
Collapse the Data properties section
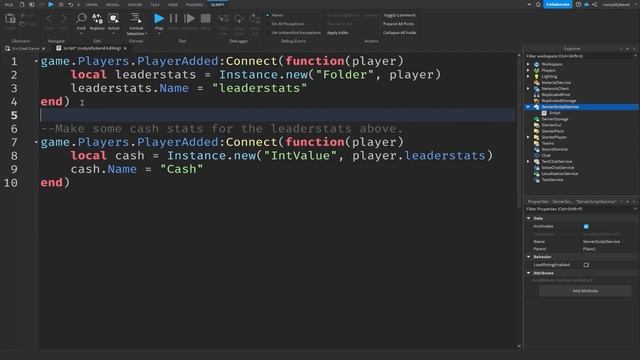coord(529,218)
